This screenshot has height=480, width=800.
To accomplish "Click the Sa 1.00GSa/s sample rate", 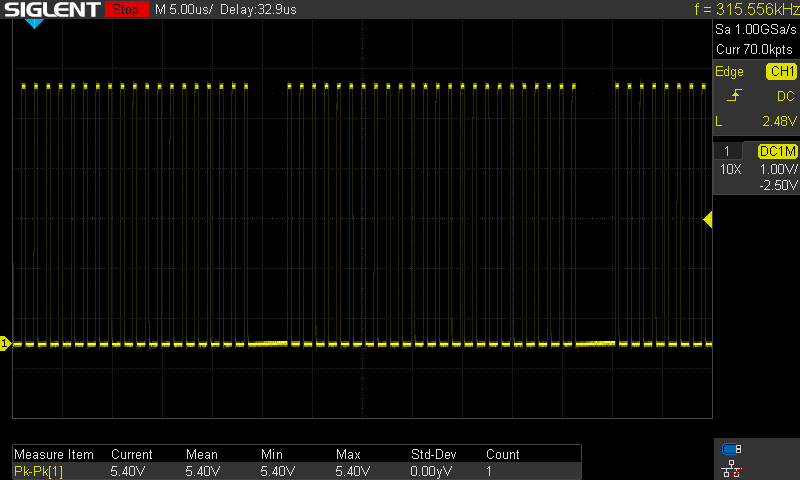I will point(756,30).
